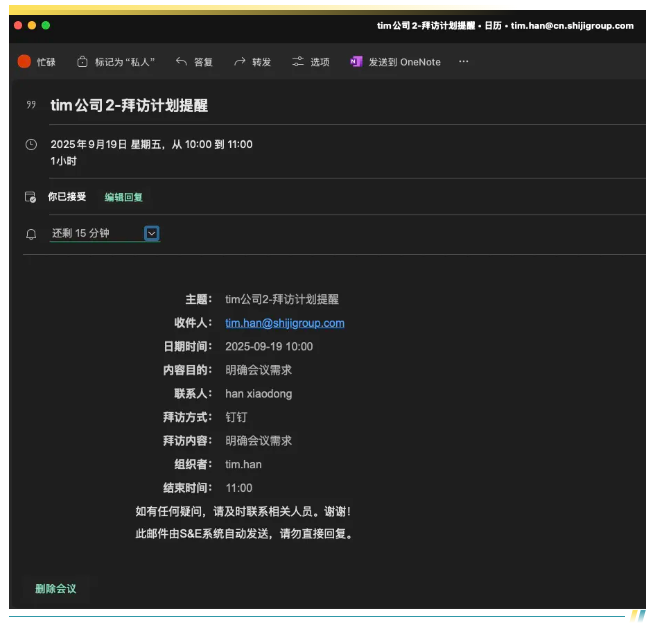The width and height of the screenshot is (659, 626).
Task: Click the bell reminder icon
Action: tap(30, 234)
